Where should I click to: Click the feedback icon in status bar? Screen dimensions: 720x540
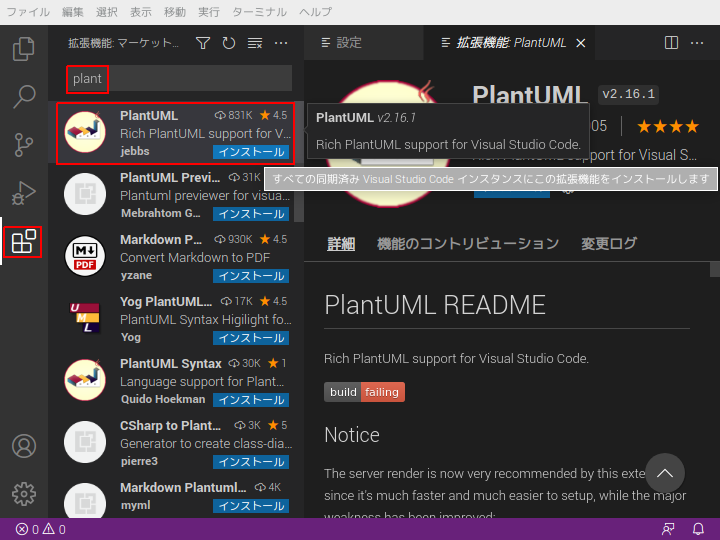(x=668, y=529)
